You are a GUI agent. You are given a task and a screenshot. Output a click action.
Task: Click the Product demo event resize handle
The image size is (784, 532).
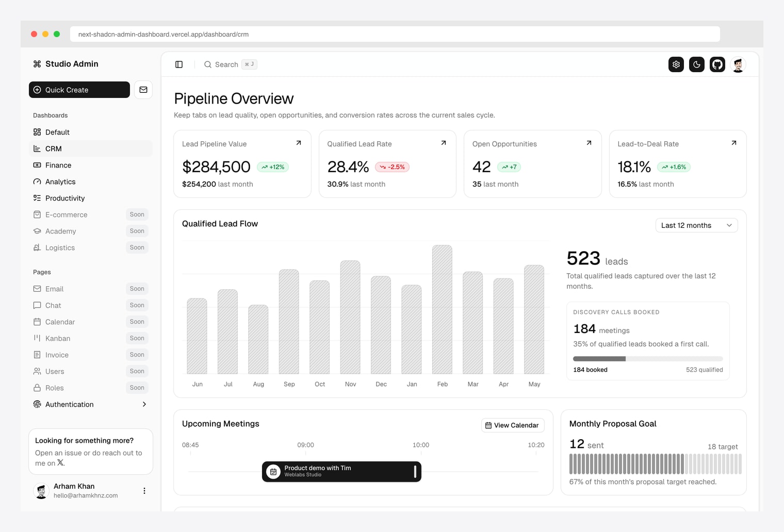coord(415,472)
